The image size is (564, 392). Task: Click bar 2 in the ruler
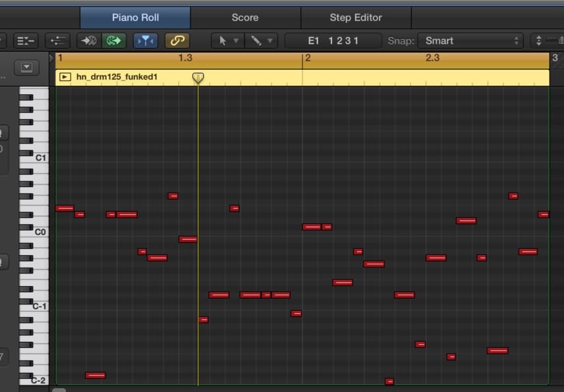(308, 58)
